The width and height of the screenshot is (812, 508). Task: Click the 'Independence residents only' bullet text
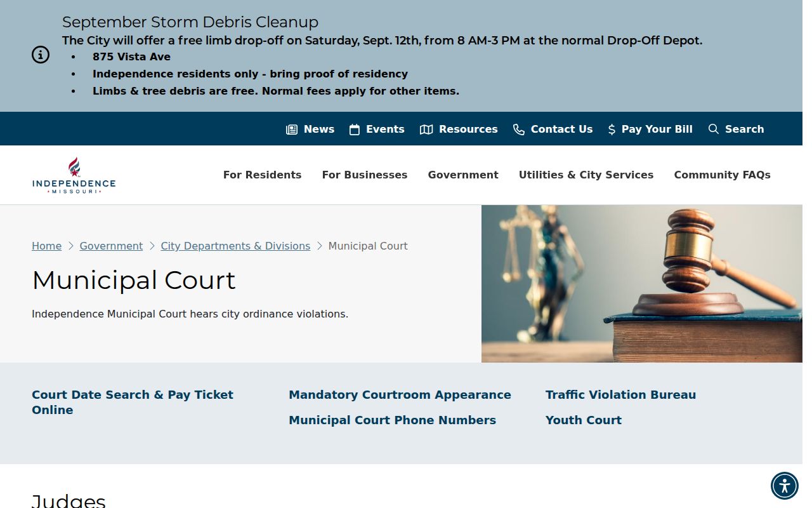[250, 74]
